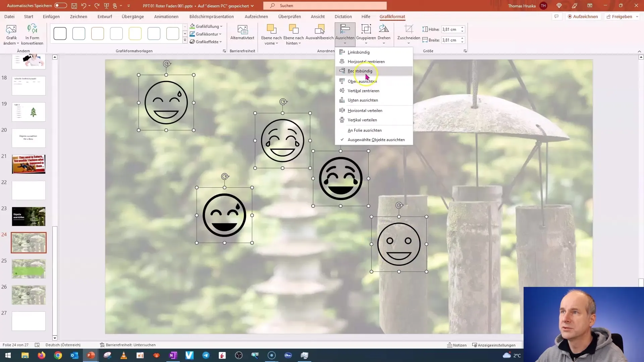
Task: Toggle Automatisches Speichern switch
Action: tap(61, 6)
